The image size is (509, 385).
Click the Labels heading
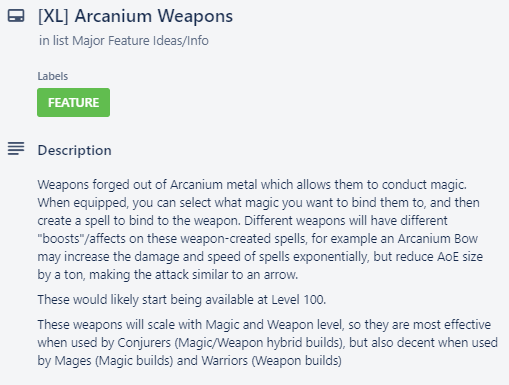click(53, 76)
